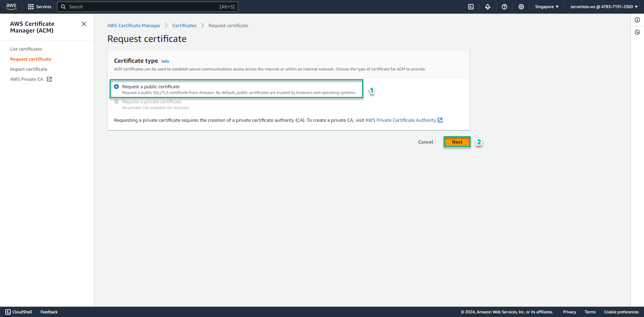This screenshot has height=317, width=644.
Task: Open the Terms footer link
Action: pyautogui.click(x=590, y=312)
